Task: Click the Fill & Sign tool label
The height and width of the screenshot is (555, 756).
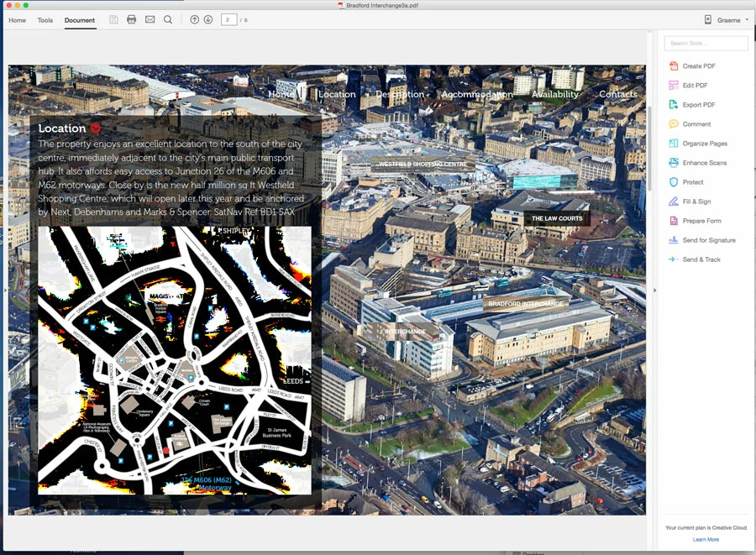Action: pyautogui.click(x=696, y=202)
